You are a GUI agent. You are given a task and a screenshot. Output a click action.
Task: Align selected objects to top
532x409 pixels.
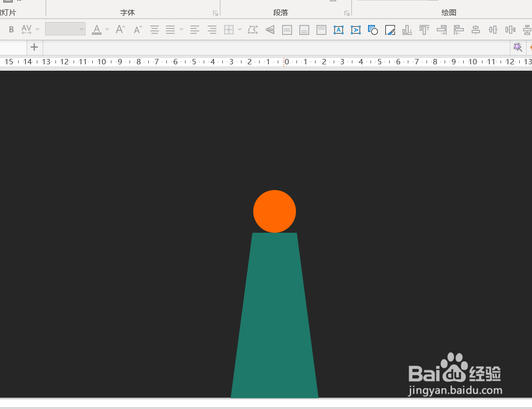[x=425, y=30]
